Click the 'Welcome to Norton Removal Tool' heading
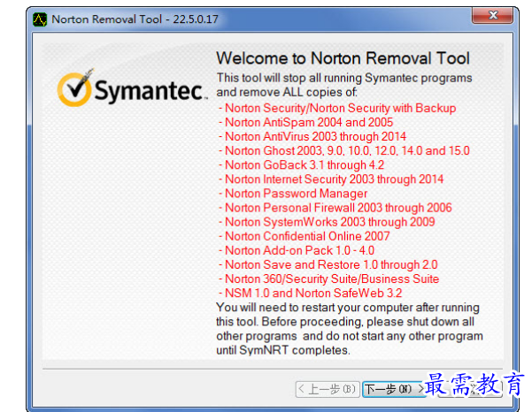 point(343,58)
